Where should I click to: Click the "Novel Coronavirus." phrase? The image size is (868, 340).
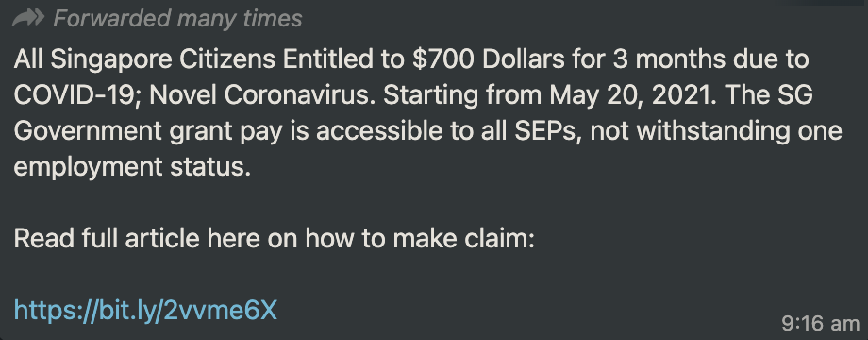[263, 95]
